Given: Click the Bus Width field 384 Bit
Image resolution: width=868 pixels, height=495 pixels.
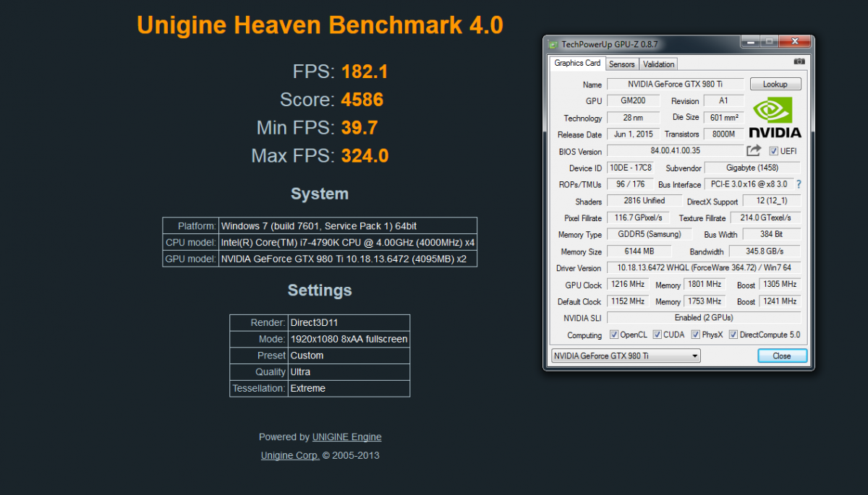Looking at the screenshot, I should point(772,234).
